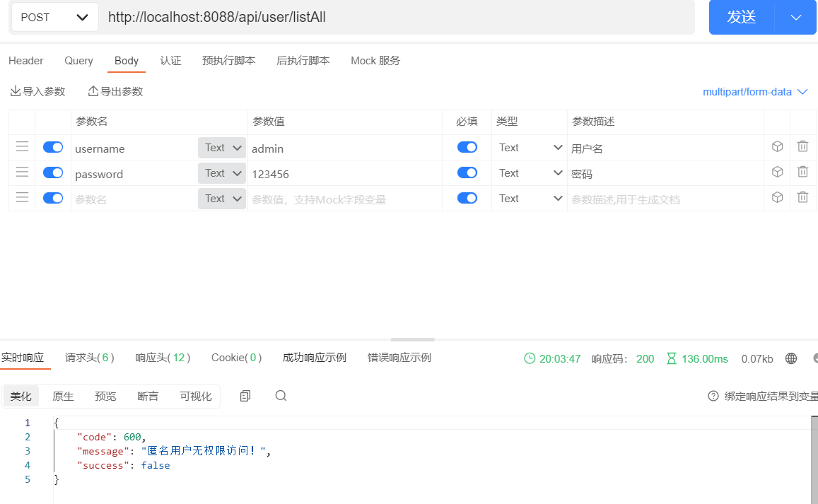818x504 pixels.
Task: Click the search icon in response toolbar
Action: click(x=281, y=396)
